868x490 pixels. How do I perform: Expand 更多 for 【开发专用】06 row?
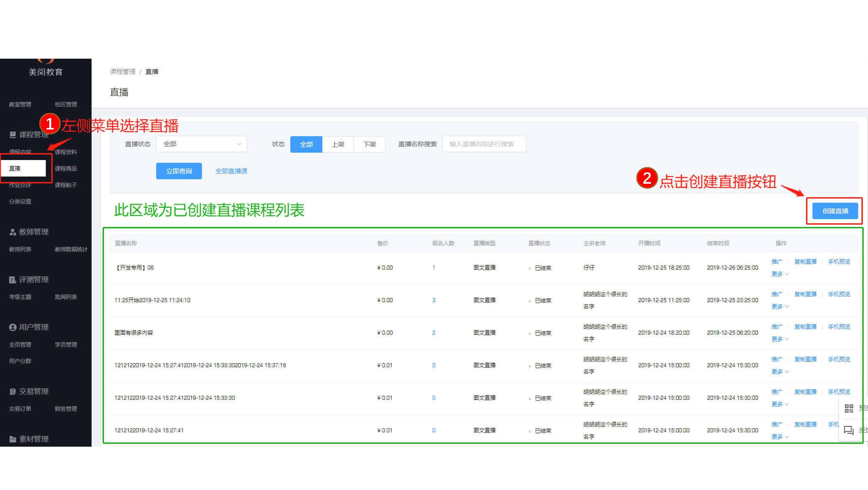(x=780, y=274)
